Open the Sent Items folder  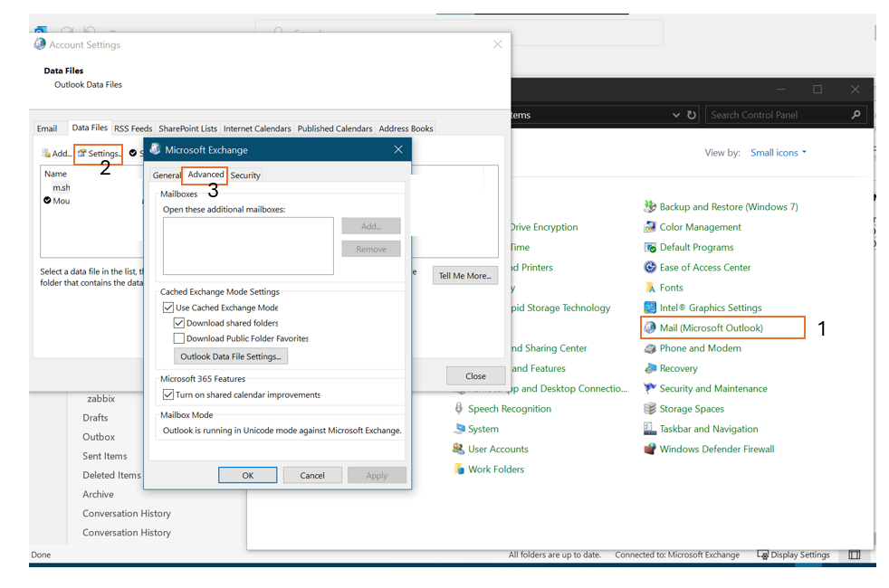coord(105,457)
